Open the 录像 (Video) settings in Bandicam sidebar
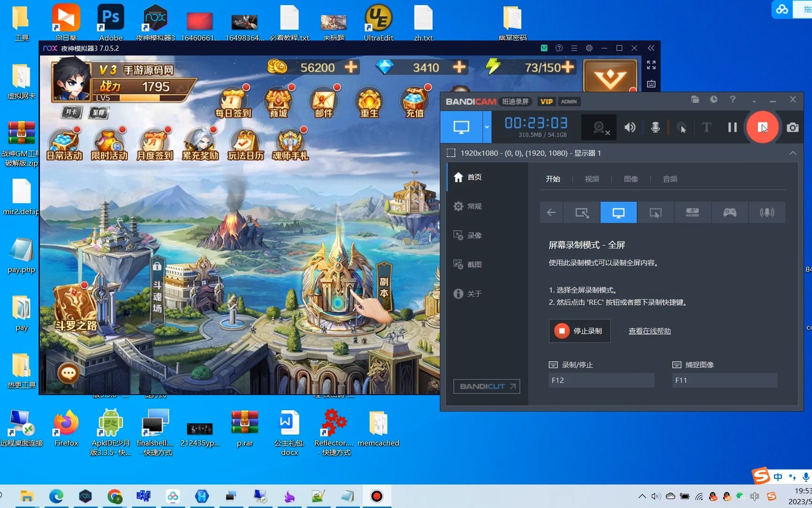812x508 pixels. (487, 235)
